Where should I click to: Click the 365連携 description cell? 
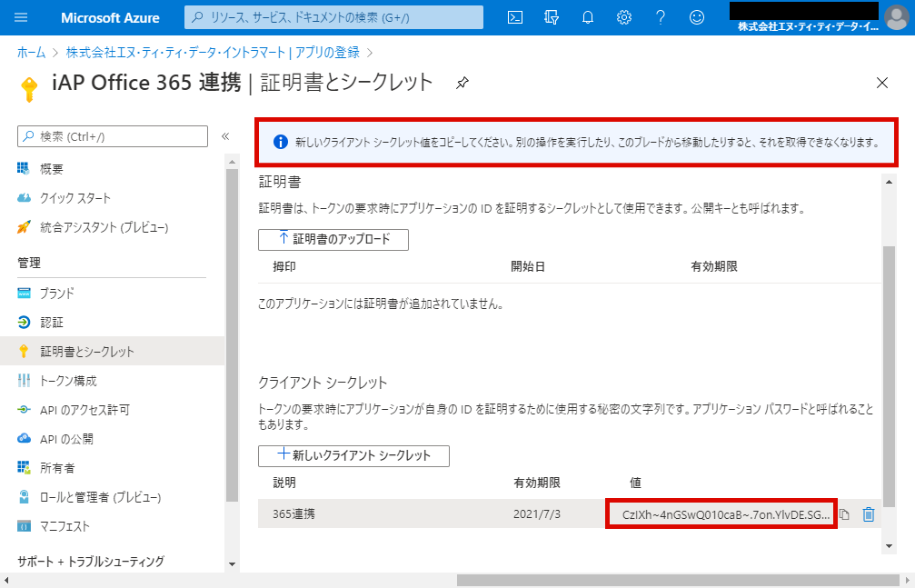pyautogui.click(x=294, y=513)
